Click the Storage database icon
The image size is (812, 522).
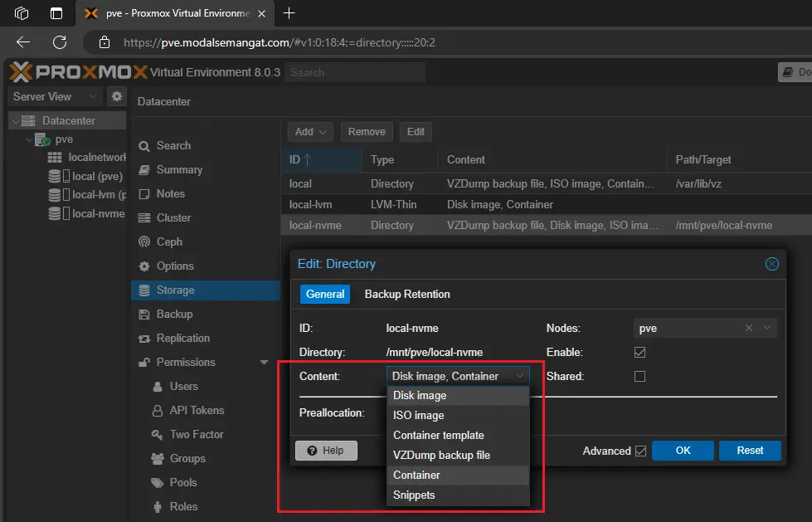click(144, 290)
